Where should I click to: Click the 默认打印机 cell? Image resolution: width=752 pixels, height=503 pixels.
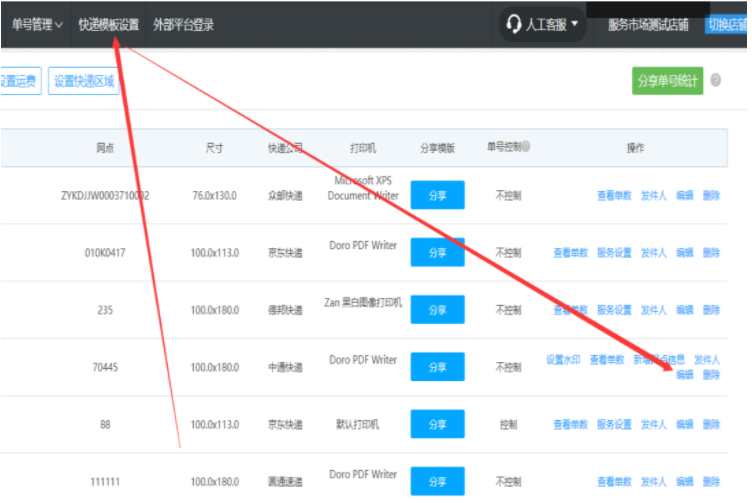(x=357, y=424)
